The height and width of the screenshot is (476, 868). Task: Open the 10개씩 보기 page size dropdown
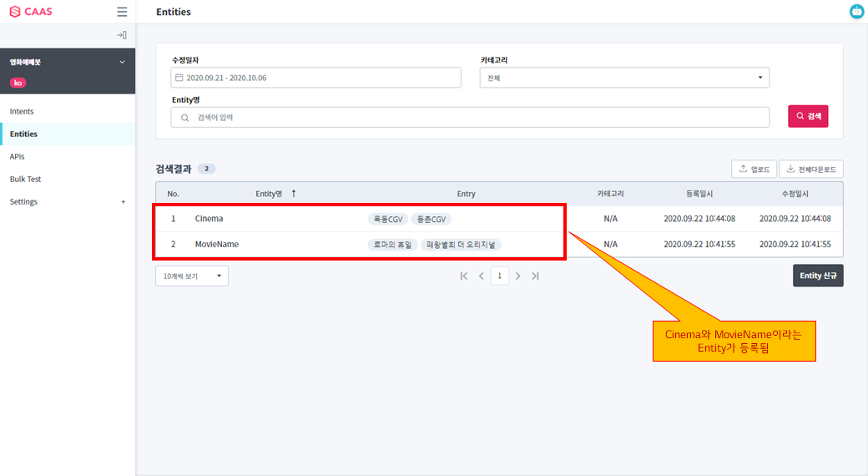pyautogui.click(x=192, y=276)
